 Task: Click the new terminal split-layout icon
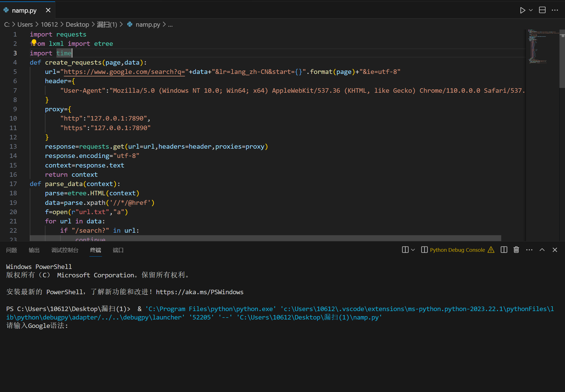405,250
